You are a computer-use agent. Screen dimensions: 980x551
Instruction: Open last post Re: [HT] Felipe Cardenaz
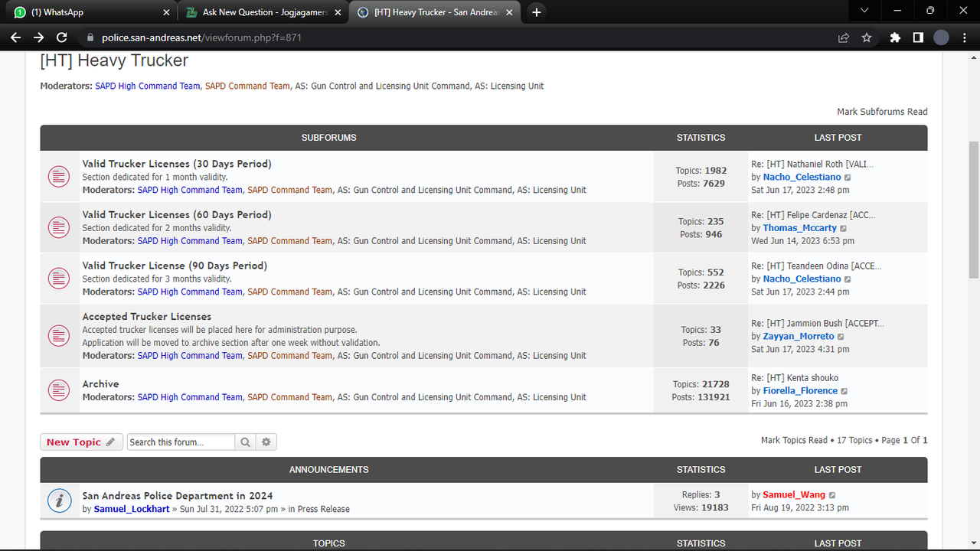[x=813, y=215]
